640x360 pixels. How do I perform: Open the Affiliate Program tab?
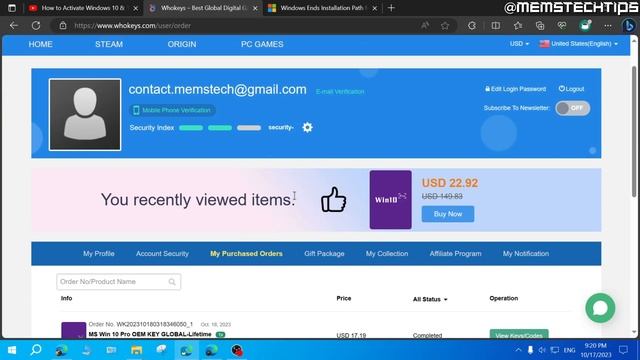(x=455, y=253)
